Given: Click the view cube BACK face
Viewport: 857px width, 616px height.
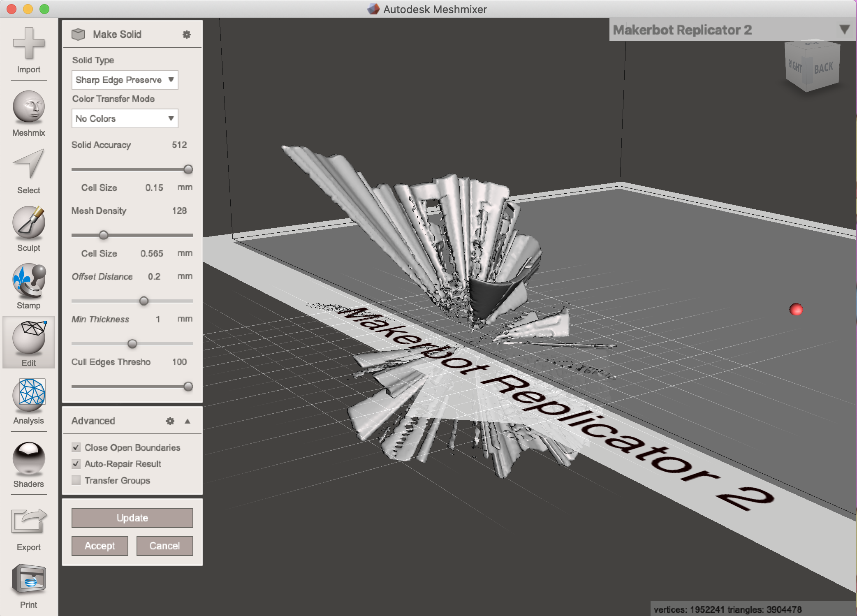Looking at the screenshot, I should pyautogui.click(x=824, y=68).
